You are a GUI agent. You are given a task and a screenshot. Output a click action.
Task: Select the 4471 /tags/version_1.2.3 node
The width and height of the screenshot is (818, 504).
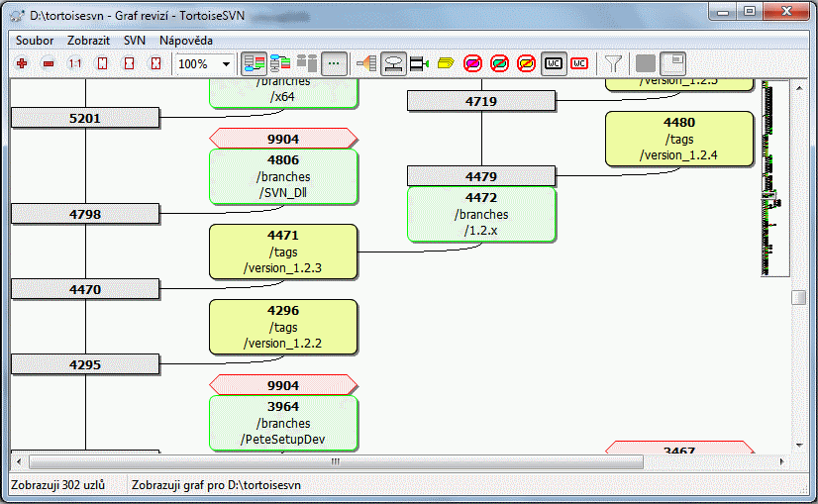(x=283, y=252)
